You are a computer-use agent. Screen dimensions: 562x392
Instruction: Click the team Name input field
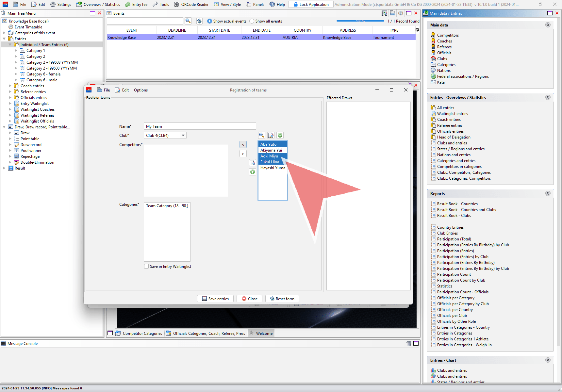[x=200, y=126]
